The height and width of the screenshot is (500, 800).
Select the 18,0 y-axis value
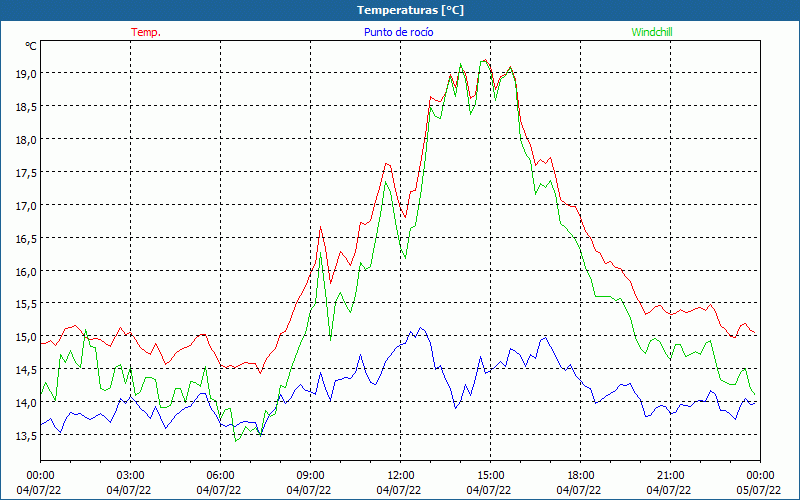pyautogui.click(x=27, y=139)
